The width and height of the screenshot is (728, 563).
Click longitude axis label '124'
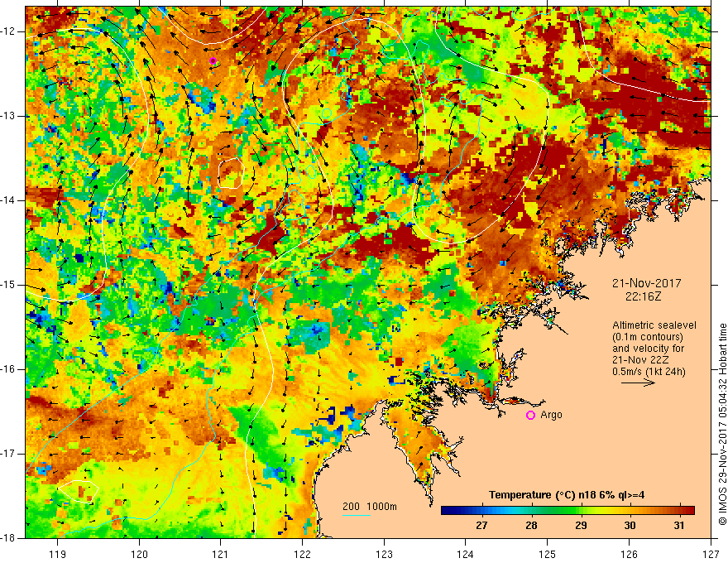coord(466,554)
